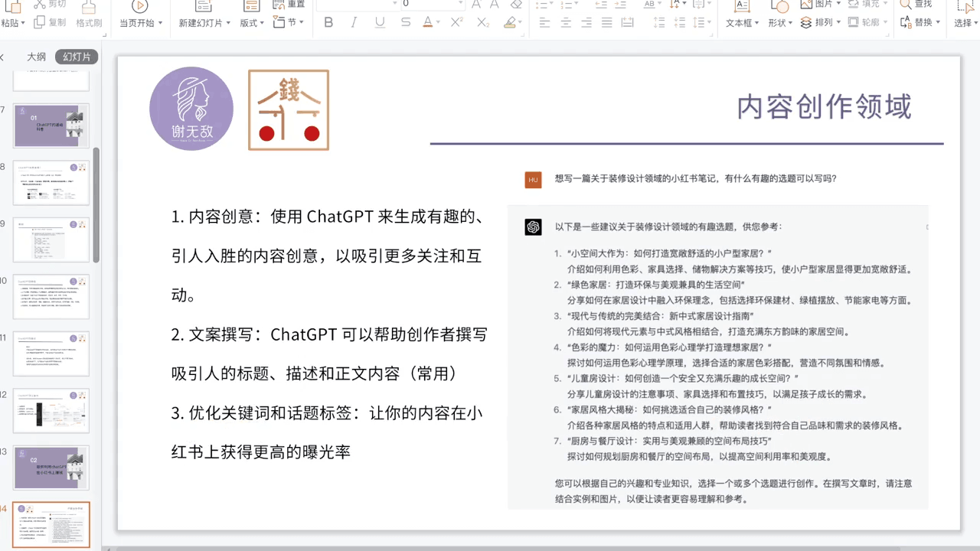Open the font color dropdown arrow

(438, 23)
